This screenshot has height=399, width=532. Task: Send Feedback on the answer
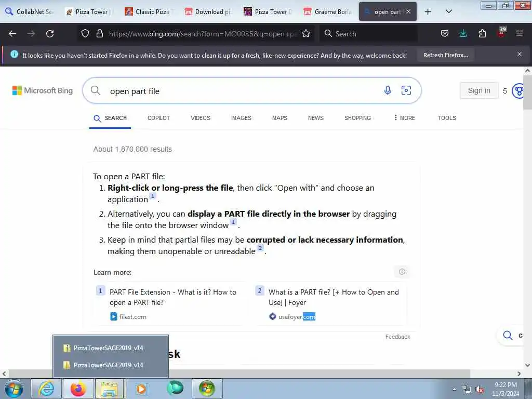(x=397, y=337)
